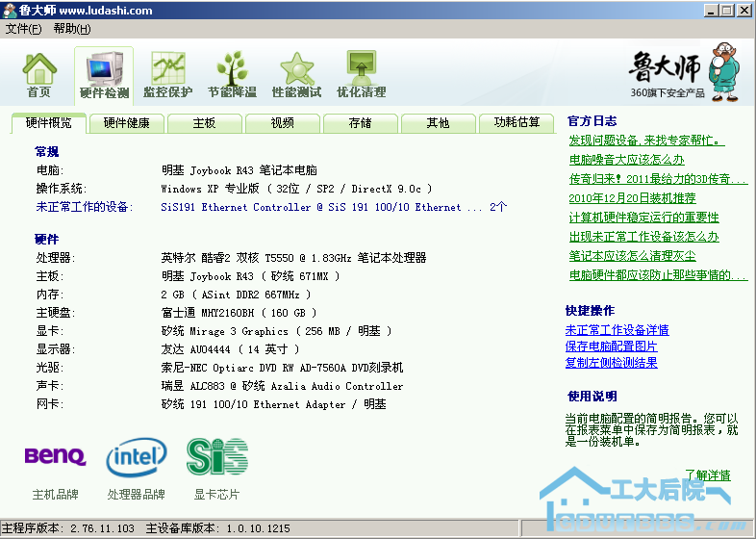756x539 pixels.
Task: Click the 保存电脑配置图片 link
Action: [x=611, y=346]
